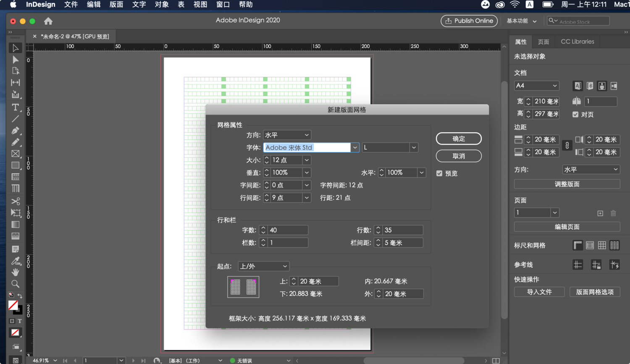
Task: Click the lock guides icon in 参考线
Action: [x=596, y=264]
